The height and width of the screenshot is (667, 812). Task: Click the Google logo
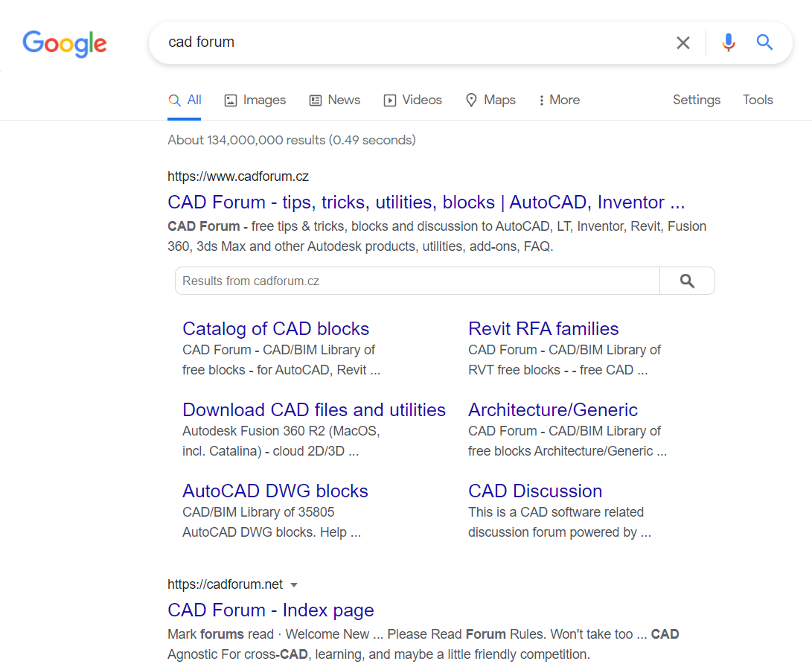(x=65, y=43)
